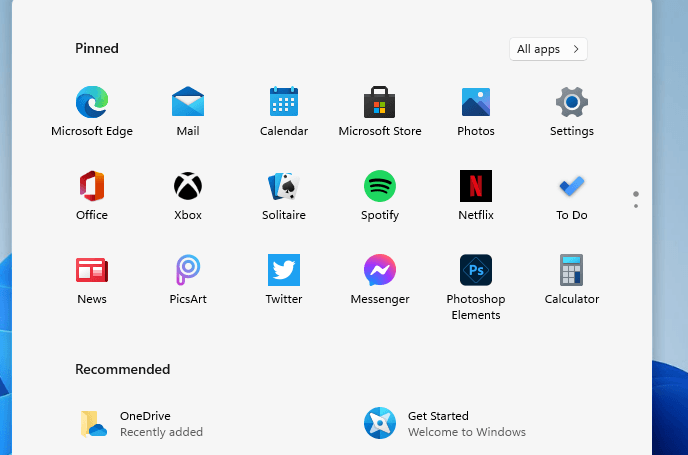Click the Recommended section heading
The width and height of the screenshot is (688, 455).
[x=122, y=369]
